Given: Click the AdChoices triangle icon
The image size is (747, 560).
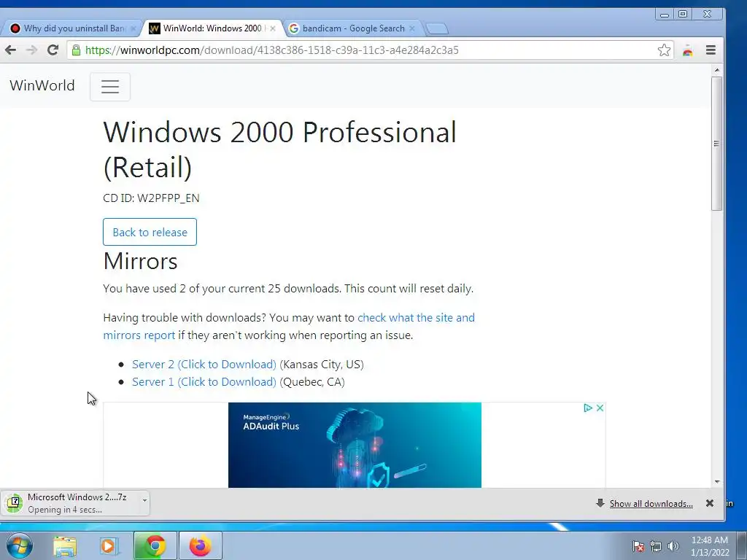Looking at the screenshot, I should pos(588,408).
